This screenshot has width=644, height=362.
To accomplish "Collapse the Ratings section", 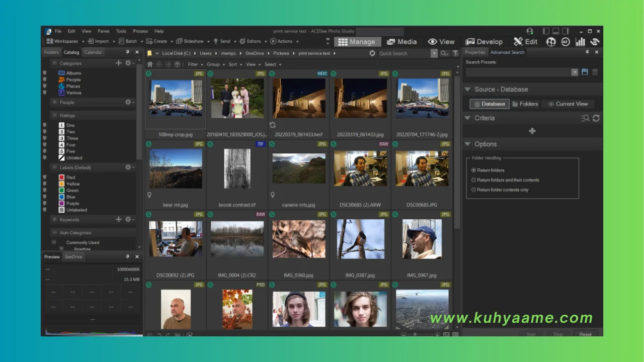I will (x=54, y=115).
